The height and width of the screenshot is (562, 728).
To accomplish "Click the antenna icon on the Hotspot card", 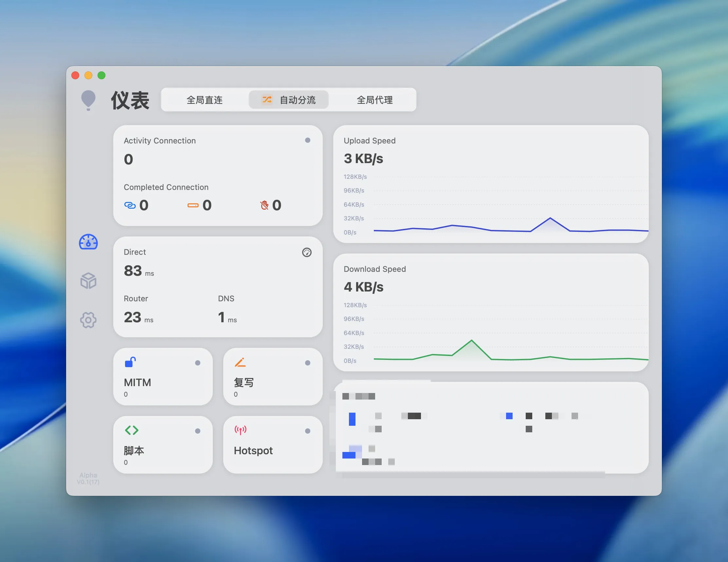I will (240, 430).
